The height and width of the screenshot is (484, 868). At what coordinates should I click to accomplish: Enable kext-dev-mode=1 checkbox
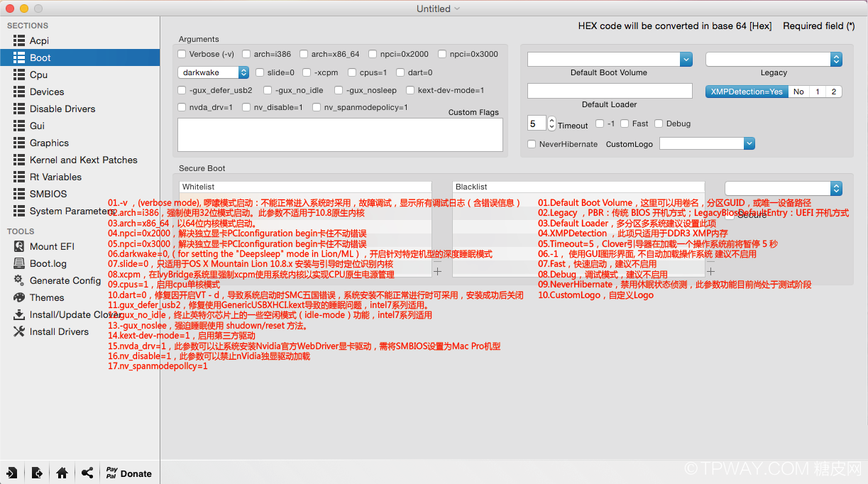[410, 90]
